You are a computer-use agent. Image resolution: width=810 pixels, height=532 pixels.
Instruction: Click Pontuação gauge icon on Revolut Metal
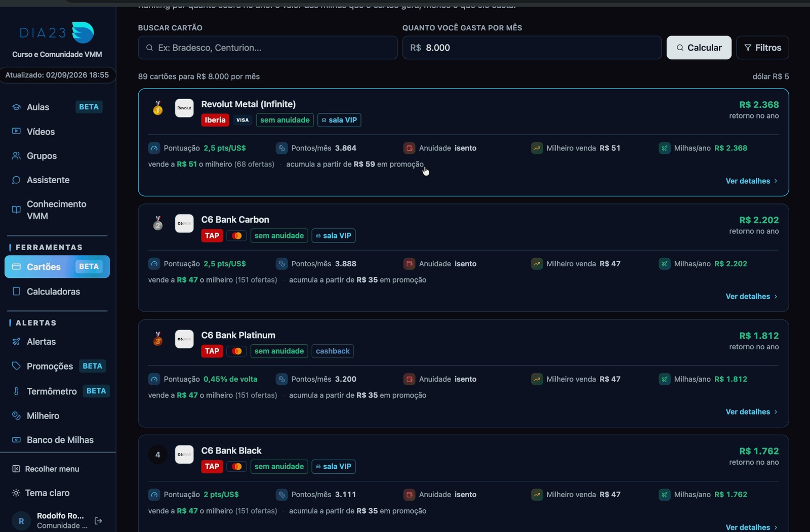pos(154,148)
